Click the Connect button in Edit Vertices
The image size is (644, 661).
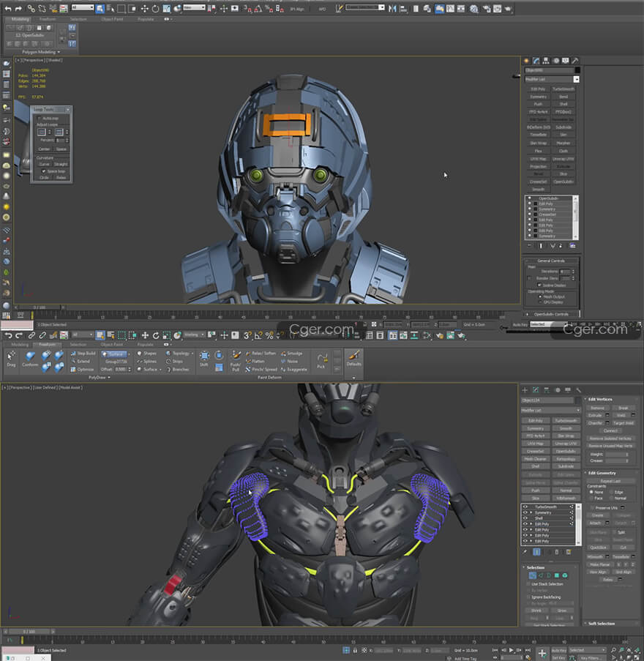point(610,430)
